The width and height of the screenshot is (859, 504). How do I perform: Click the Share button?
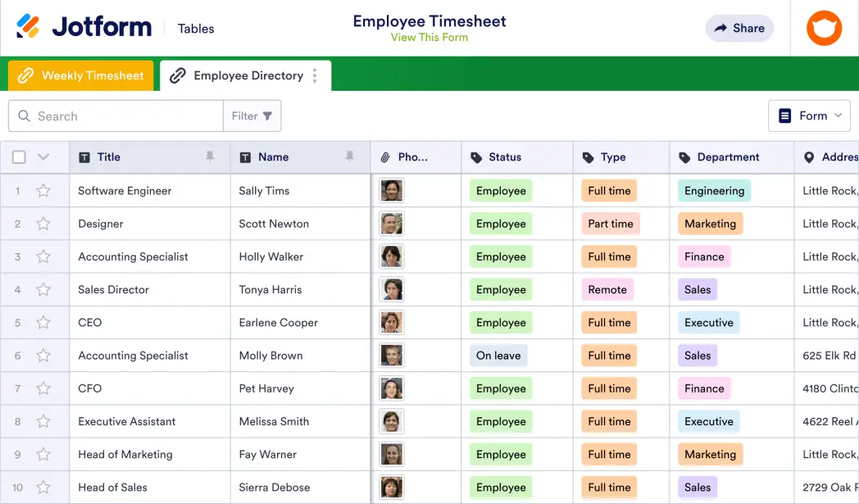[739, 28]
